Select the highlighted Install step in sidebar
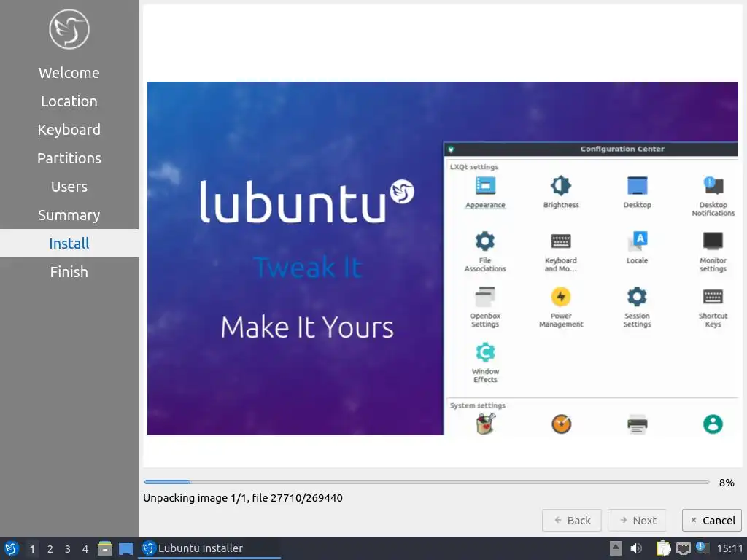 69,244
